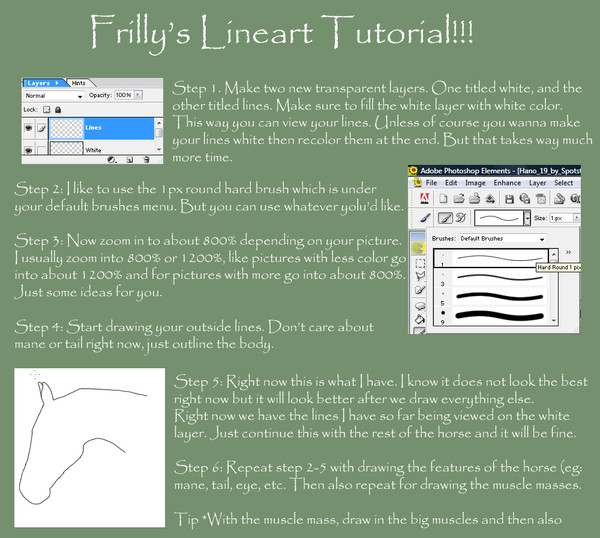This screenshot has height=538, width=600.
Task: Click the horse outline drawing canvas
Action: point(90,447)
